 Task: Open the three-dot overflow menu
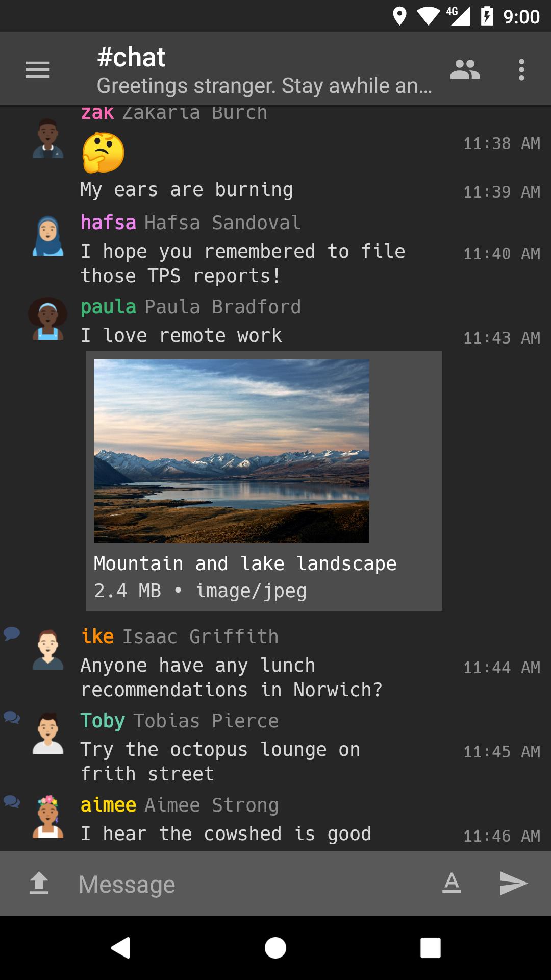coord(521,69)
